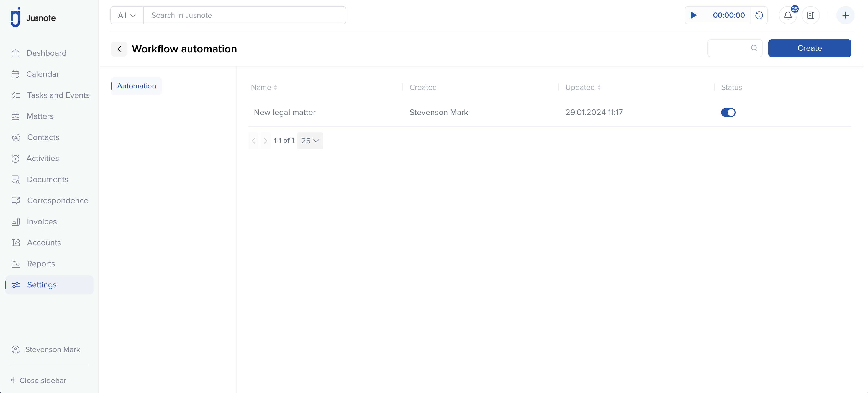Open Matters from sidebar menu
Viewport: 868px width, 393px height.
coord(40,116)
